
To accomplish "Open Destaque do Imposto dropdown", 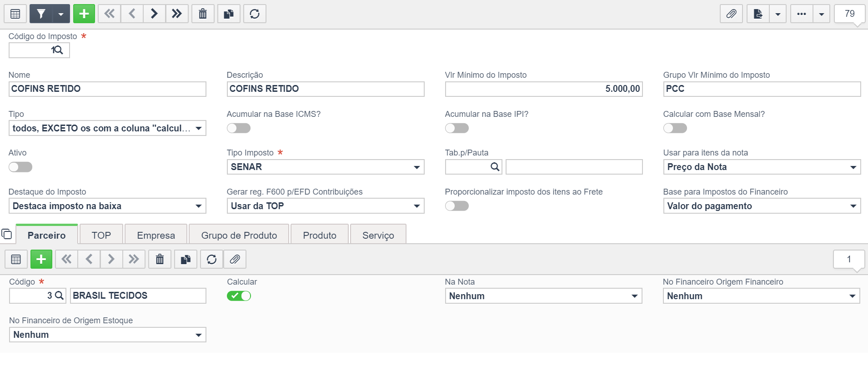I will coord(107,206).
